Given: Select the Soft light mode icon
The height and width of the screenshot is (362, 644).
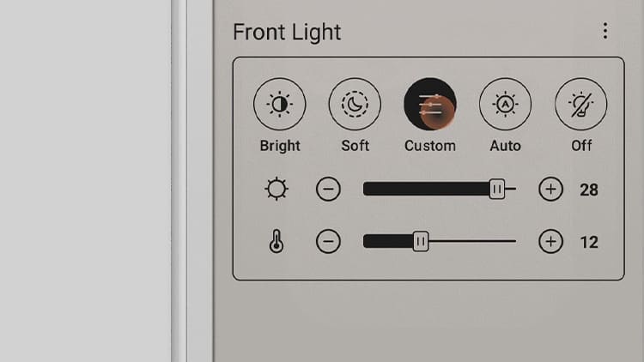Looking at the screenshot, I should point(355,105).
